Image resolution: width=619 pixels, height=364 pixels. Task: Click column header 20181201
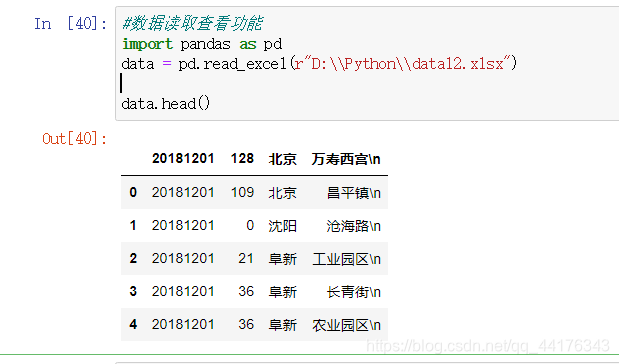coord(183,159)
